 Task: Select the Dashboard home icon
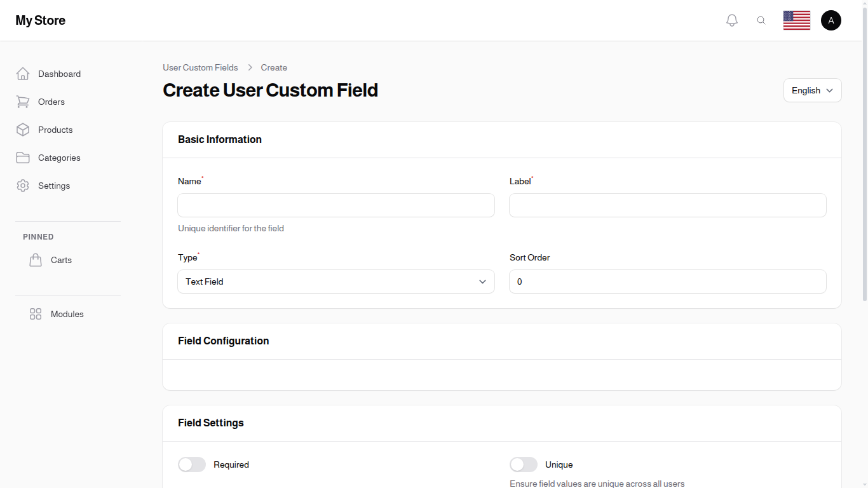click(23, 73)
